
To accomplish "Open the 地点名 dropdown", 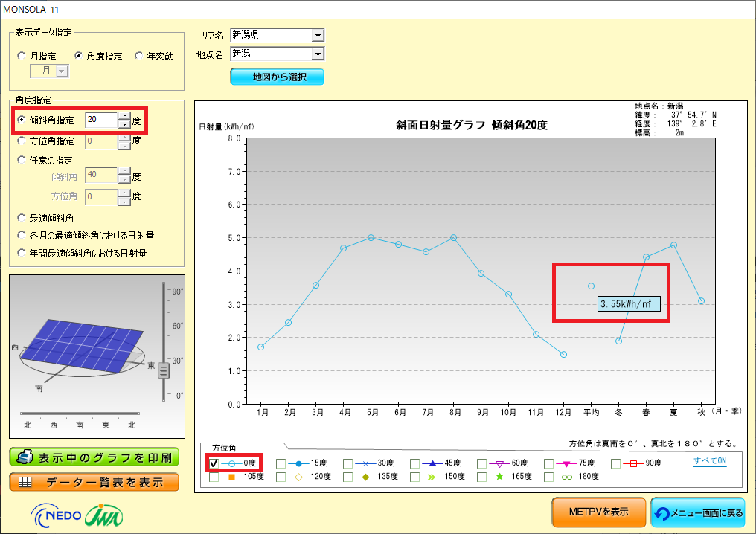I will click(318, 54).
